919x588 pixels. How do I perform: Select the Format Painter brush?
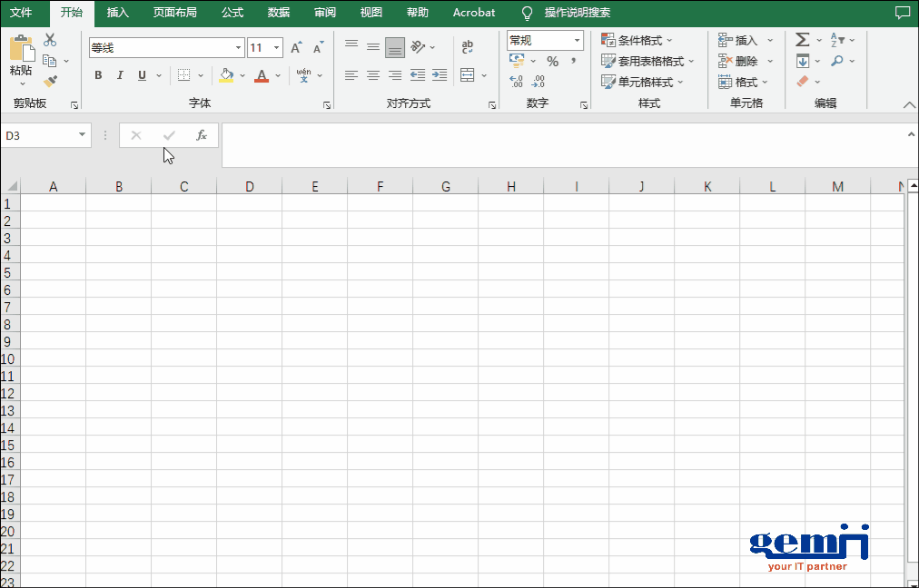tap(50, 81)
